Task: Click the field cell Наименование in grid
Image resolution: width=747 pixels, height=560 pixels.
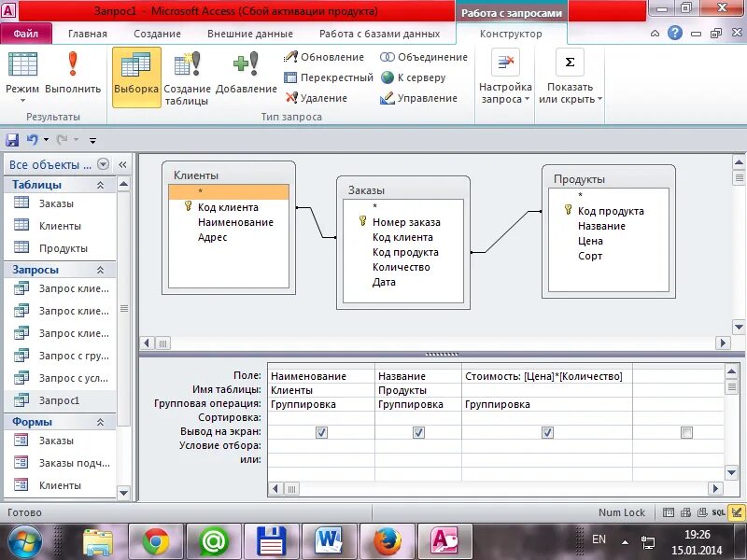Action: coord(321,376)
